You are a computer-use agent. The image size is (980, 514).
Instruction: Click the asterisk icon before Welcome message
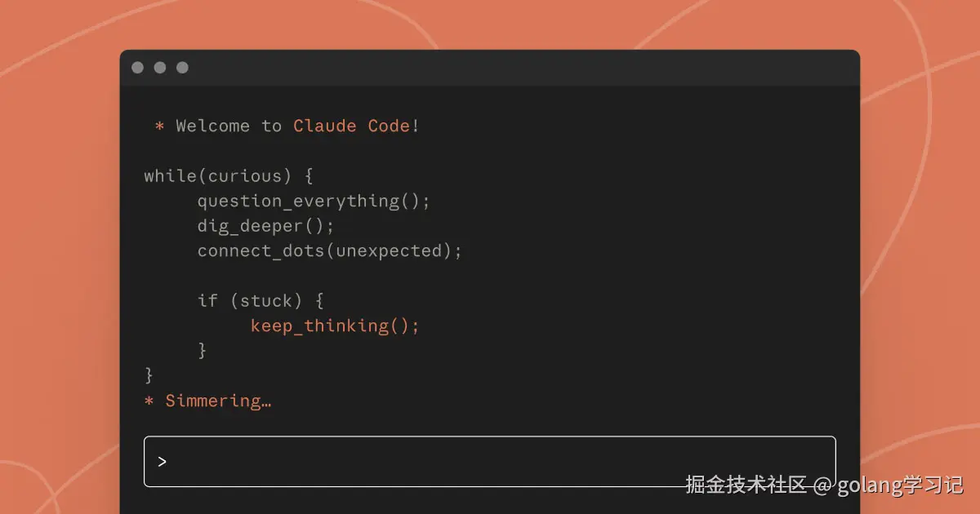158,126
